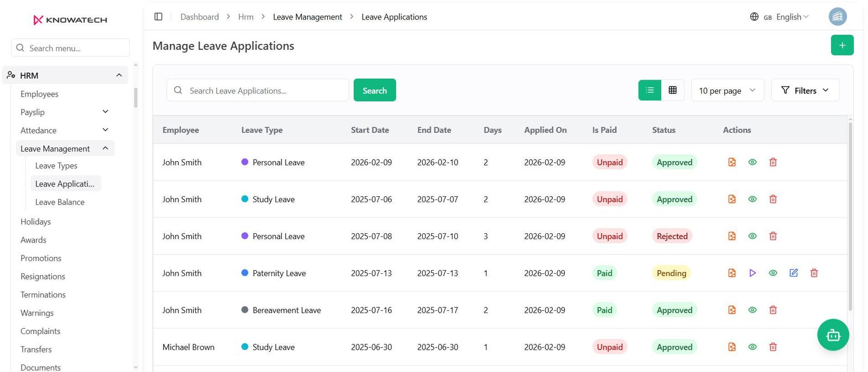The height and width of the screenshot is (372, 868).
Task: Open the user avatar menu
Action: tap(838, 17)
